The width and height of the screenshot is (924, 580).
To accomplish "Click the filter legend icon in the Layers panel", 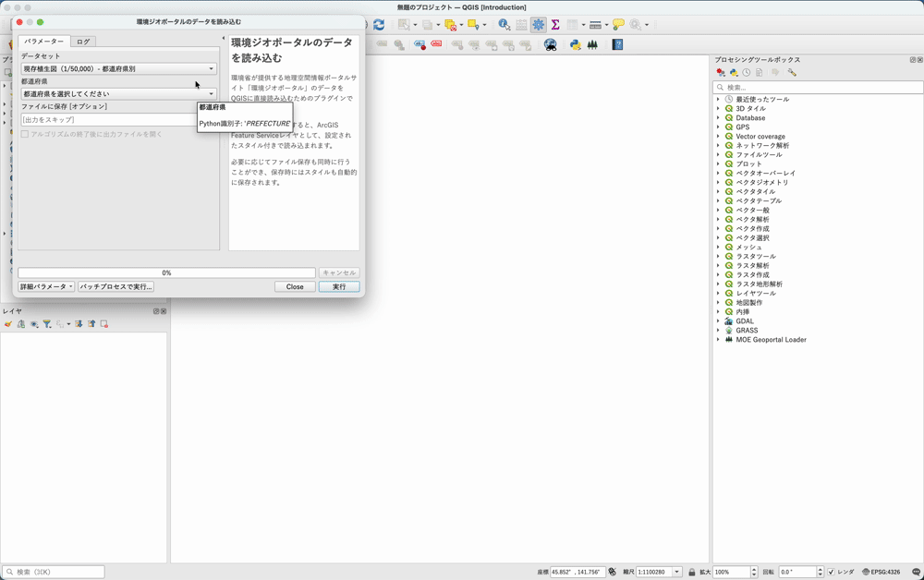I will click(47, 323).
